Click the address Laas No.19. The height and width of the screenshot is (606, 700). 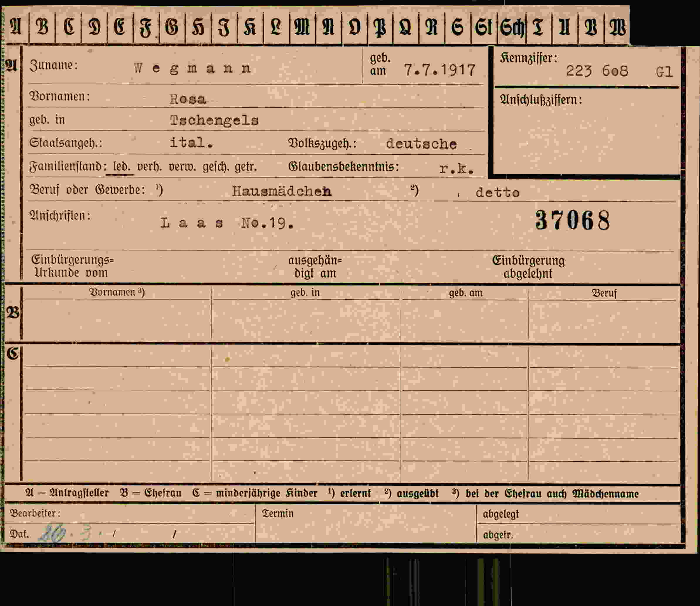point(227,223)
